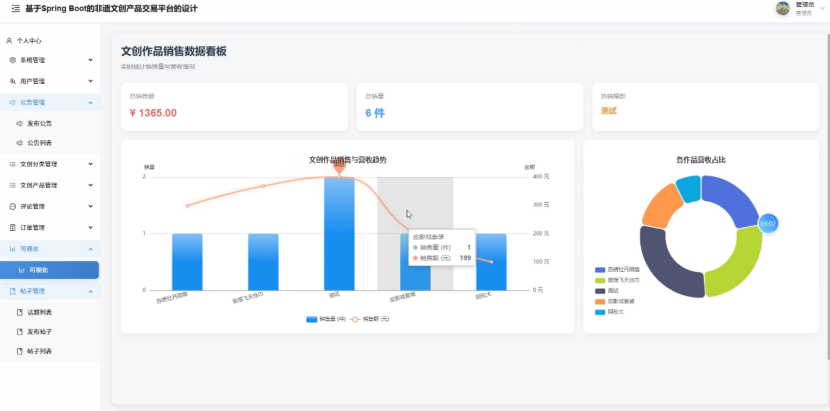Click the floating blue 03:02 timer bubble

768,224
